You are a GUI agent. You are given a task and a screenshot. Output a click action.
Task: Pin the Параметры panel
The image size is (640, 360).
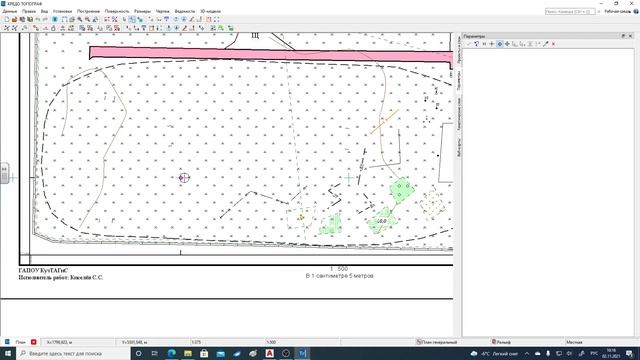click(x=623, y=36)
